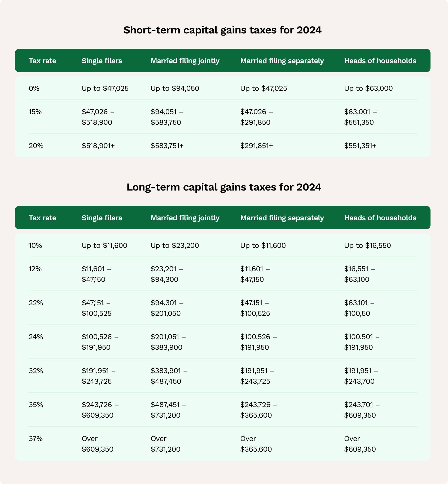Select Tax rate header in long-term table
Screen dimensions: 448x484
click(x=42, y=218)
